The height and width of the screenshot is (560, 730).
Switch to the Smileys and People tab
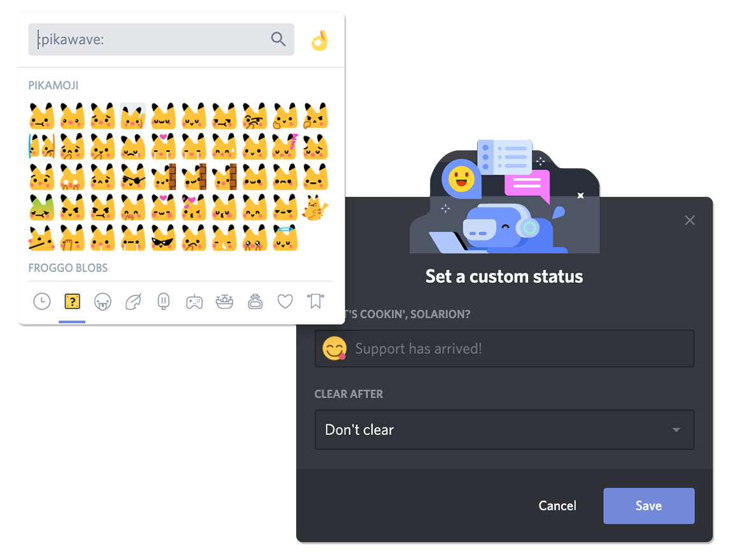[103, 301]
